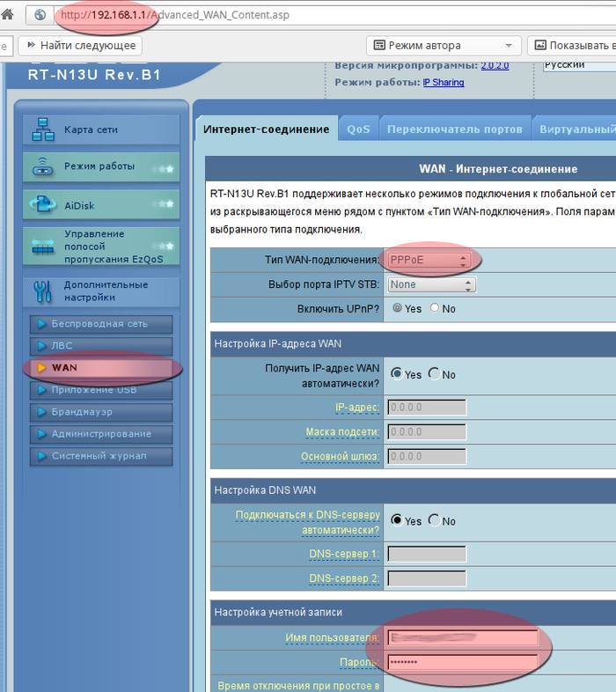Click the IP Sharing mode link
This screenshot has height=692, width=616.
pos(443,83)
